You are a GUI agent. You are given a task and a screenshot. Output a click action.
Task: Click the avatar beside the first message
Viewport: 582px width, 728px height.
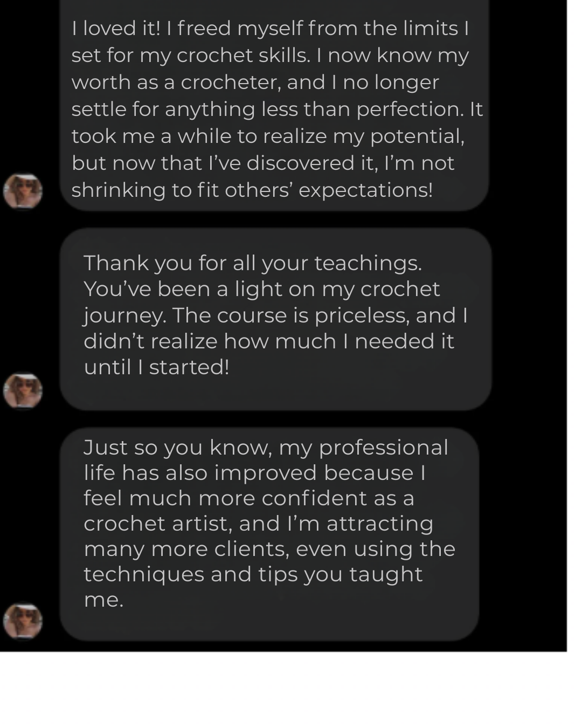coord(23,191)
